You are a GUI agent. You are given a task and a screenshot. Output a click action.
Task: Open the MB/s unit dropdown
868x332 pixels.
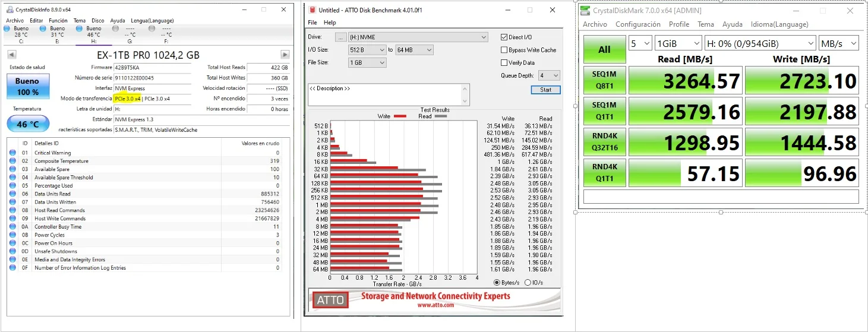[x=838, y=43]
